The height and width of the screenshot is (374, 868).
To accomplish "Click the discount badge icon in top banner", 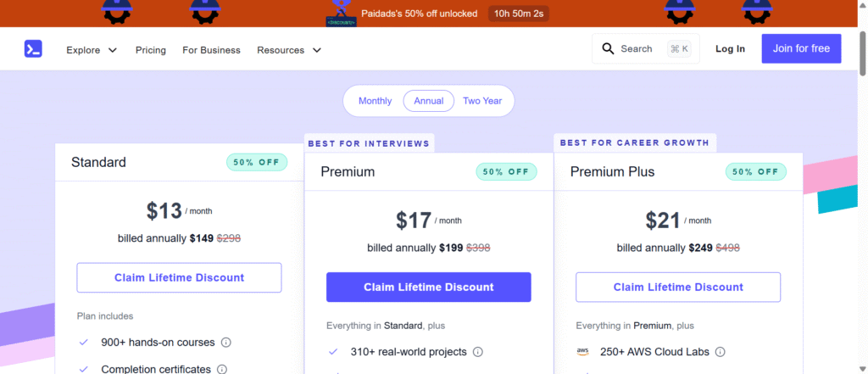I will 341,13.
